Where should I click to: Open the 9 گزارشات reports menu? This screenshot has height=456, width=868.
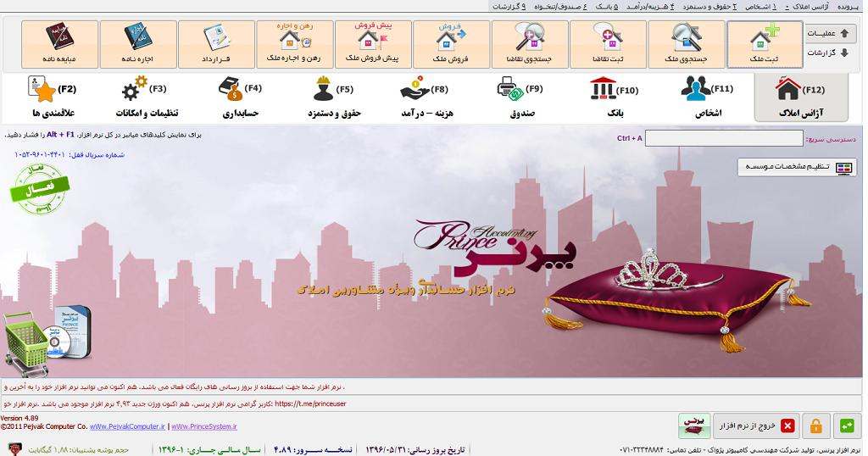tap(509, 7)
